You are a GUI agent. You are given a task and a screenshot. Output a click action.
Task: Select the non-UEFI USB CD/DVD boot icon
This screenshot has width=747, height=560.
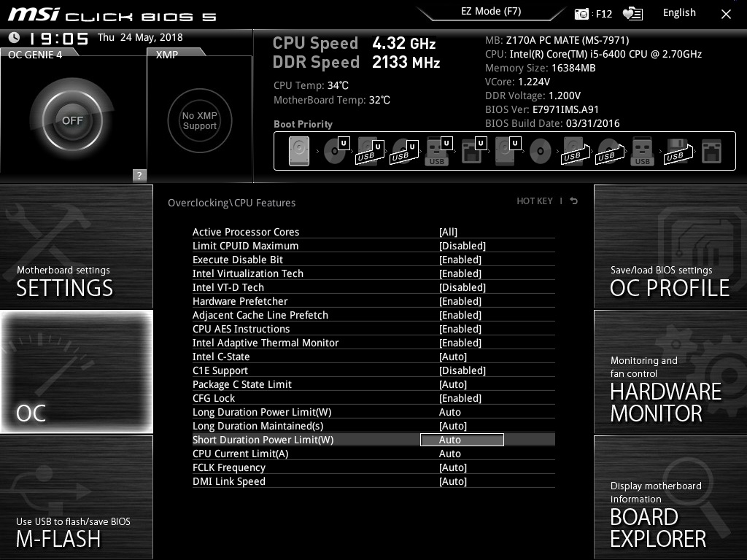(x=610, y=152)
